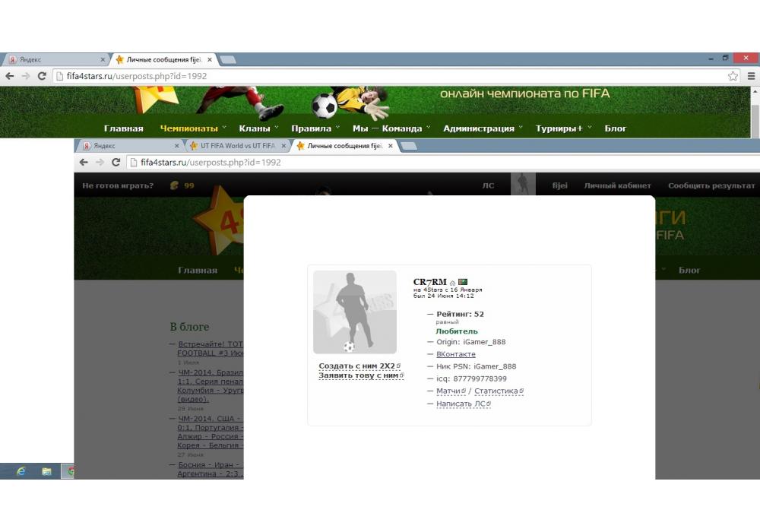760x532 pixels.
Task: Open Личный кабинет
Action: (x=617, y=185)
